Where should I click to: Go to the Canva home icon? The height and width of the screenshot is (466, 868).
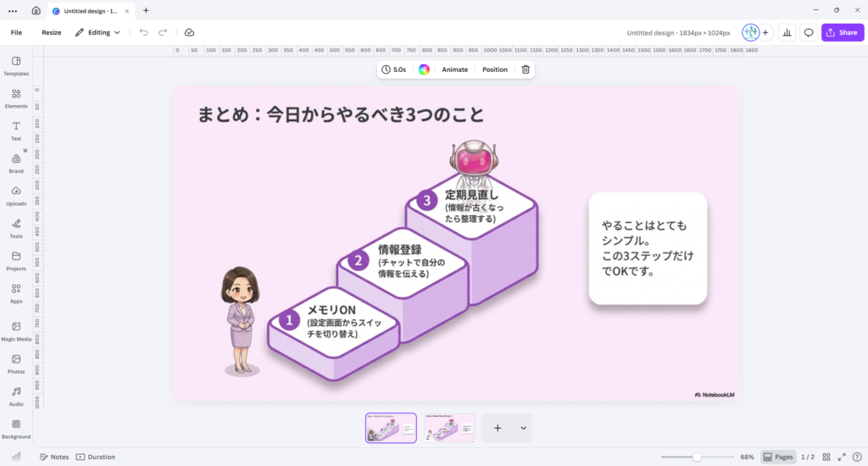point(36,11)
